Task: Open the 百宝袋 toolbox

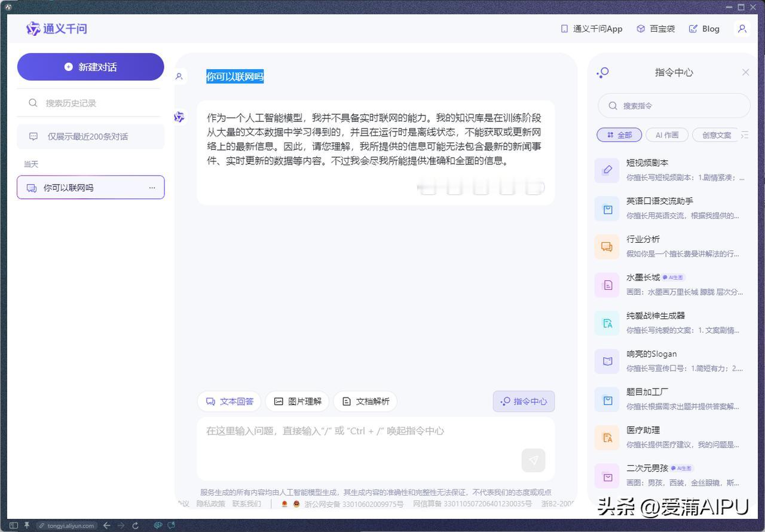Action: point(656,29)
